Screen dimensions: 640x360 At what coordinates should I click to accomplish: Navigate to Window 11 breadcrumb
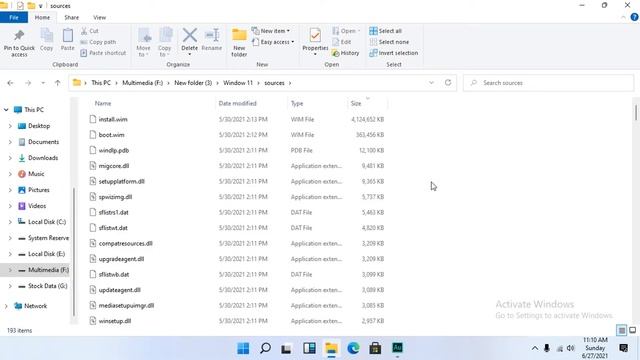238,83
